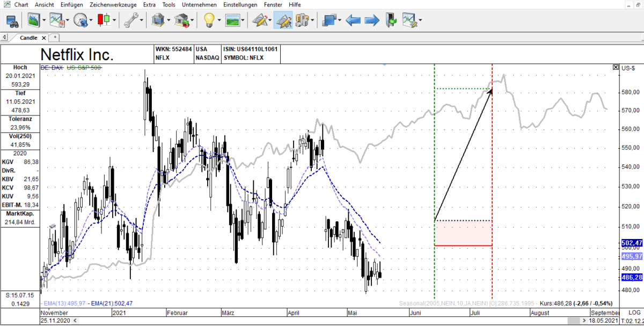Click the WKN: 552484 cell
This screenshot has height=326, width=644.
pos(173,49)
